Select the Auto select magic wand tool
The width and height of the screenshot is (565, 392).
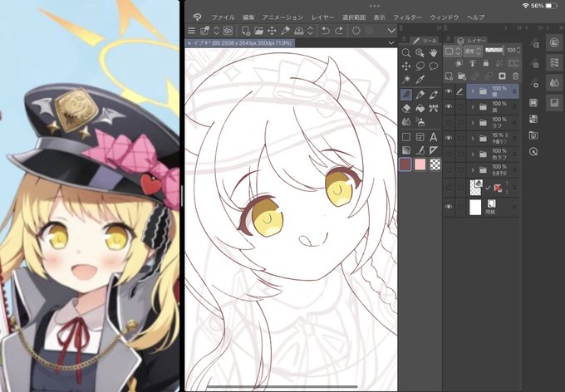pyautogui.click(x=406, y=79)
